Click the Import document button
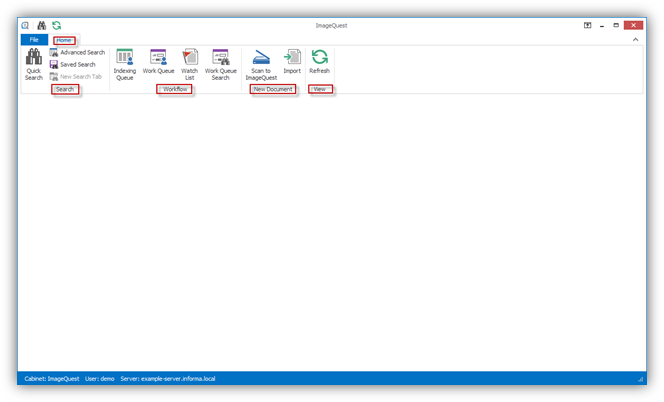The image size is (664, 402). coord(292,62)
